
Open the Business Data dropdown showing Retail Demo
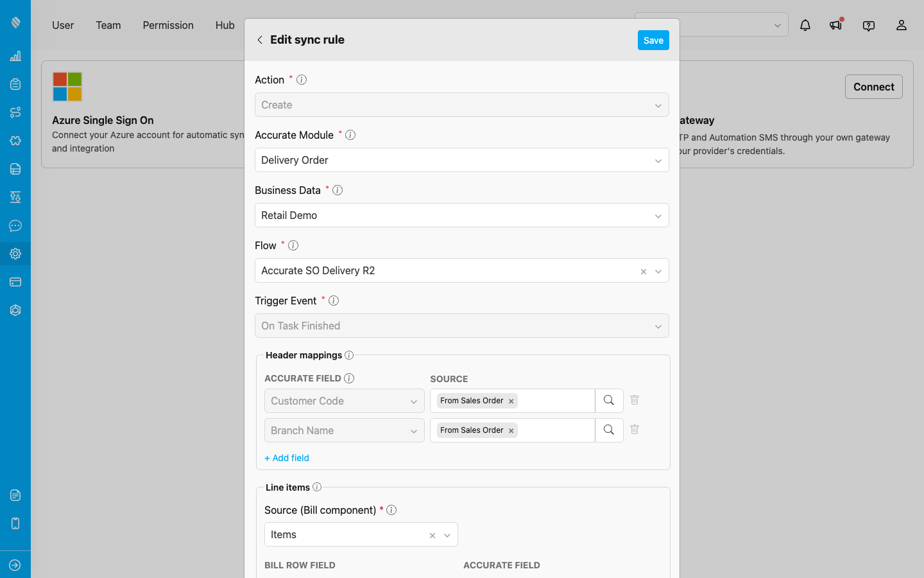coord(462,215)
